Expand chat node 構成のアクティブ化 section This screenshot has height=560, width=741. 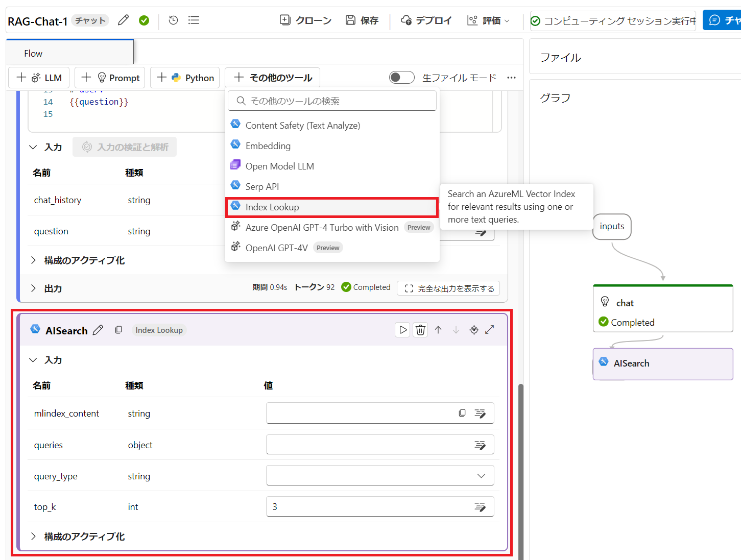33,260
